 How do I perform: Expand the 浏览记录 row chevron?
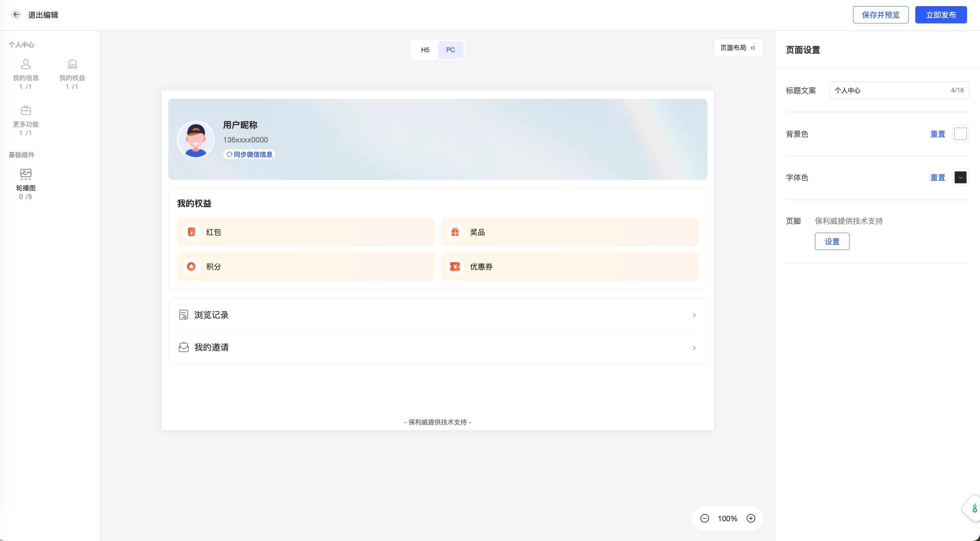(x=694, y=315)
